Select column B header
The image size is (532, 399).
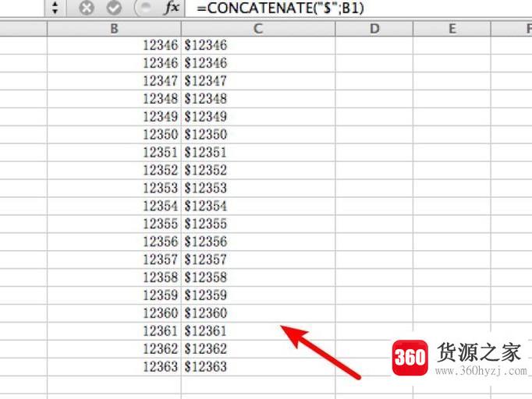(x=114, y=29)
